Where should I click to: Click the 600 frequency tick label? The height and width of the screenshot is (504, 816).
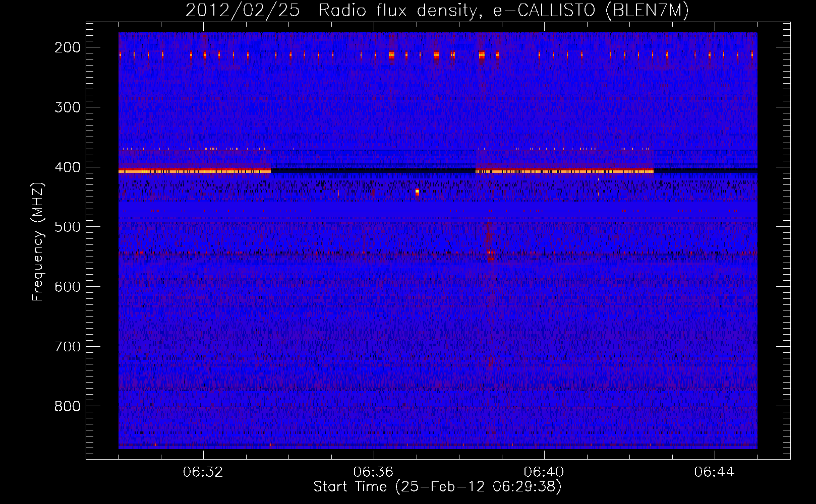68,287
